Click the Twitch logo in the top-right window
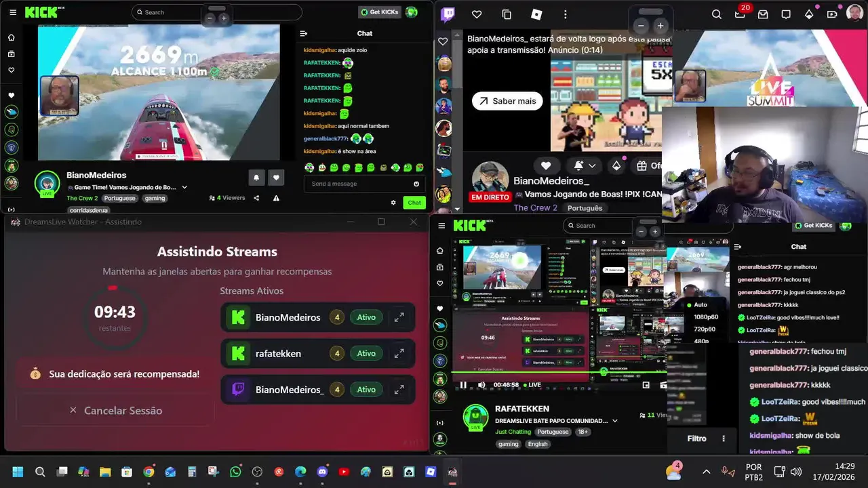 pyautogui.click(x=448, y=14)
